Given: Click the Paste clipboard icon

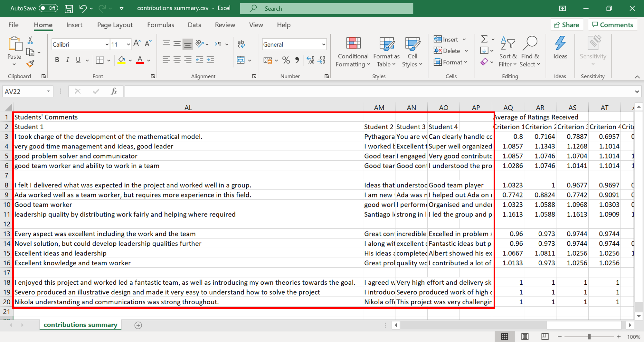Looking at the screenshot, I should 14,44.
